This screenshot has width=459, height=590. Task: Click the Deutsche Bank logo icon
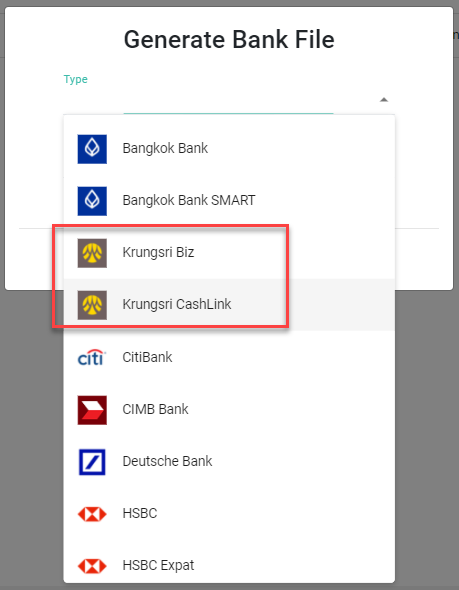click(92, 462)
